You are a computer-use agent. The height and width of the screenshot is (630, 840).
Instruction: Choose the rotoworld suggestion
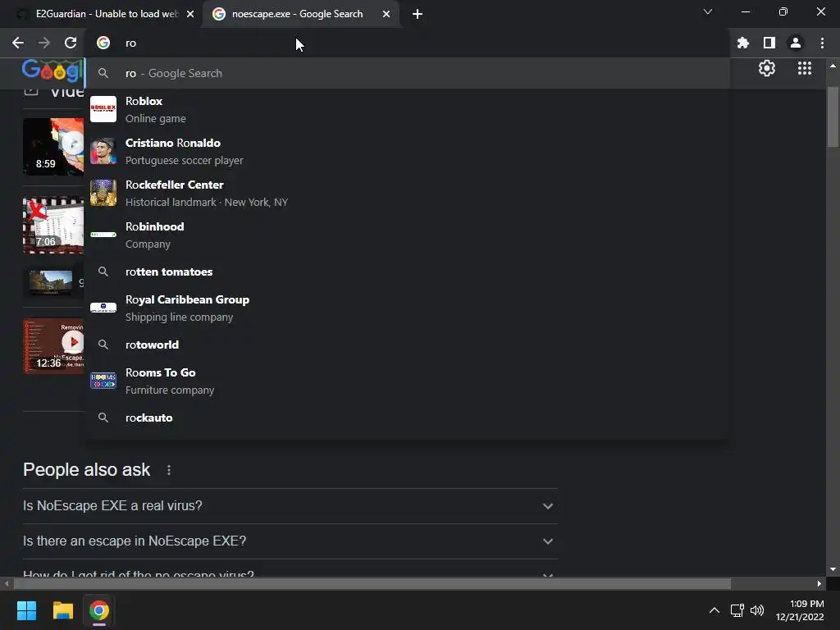coord(409,345)
